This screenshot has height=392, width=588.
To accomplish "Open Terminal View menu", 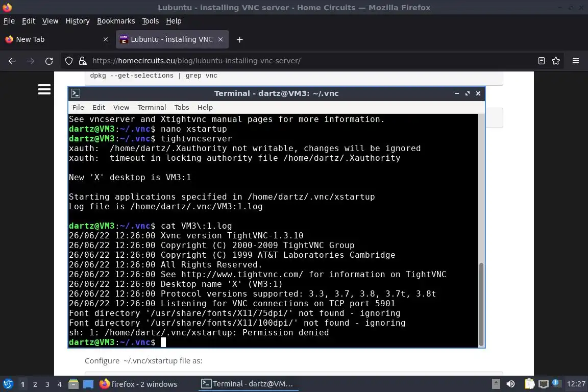I will [121, 107].
